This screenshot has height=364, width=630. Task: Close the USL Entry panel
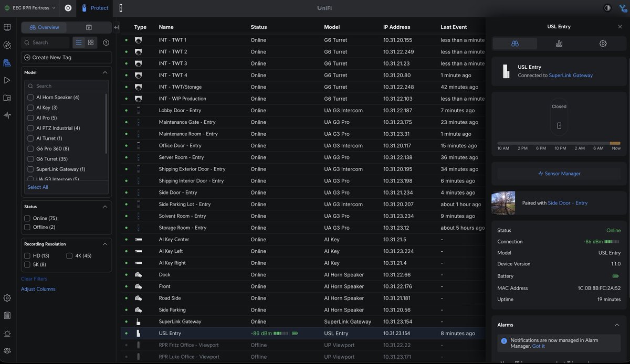click(x=620, y=27)
